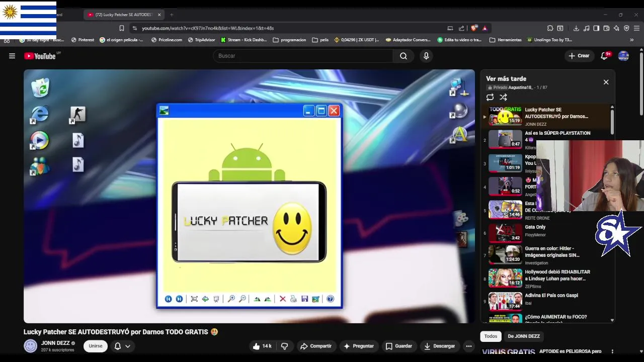Open the TripAdvisor bookmark
The width and height of the screenshot is (644, 362).
point(201,40)
